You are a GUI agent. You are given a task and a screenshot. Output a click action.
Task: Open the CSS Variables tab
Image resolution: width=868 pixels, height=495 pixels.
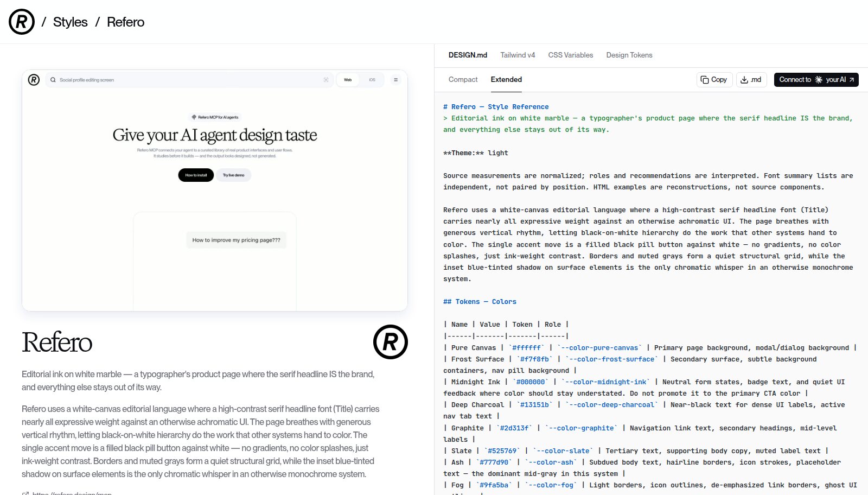click(571, 55)
